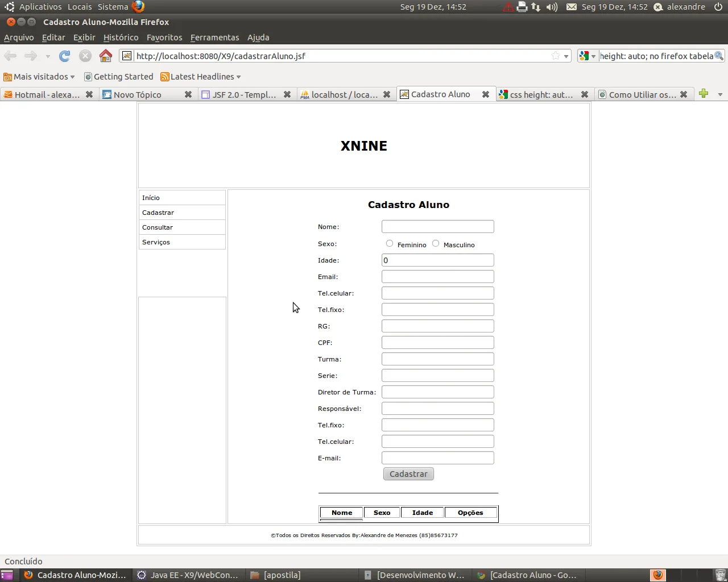Open the list all tabs dropdown
728x582 pixels.
point(720,94)
